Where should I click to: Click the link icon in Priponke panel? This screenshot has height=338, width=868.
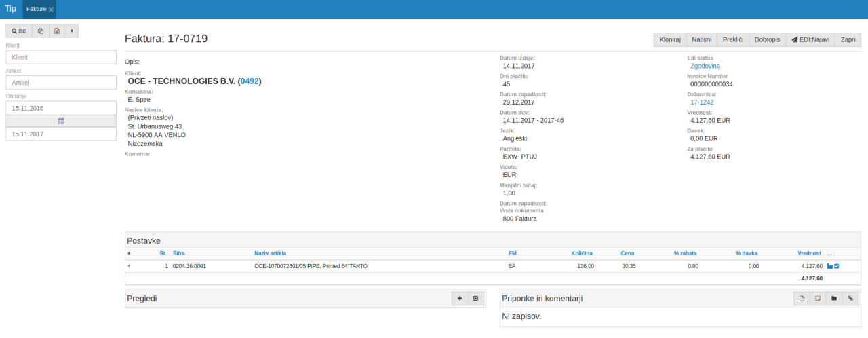click(850, 299)
